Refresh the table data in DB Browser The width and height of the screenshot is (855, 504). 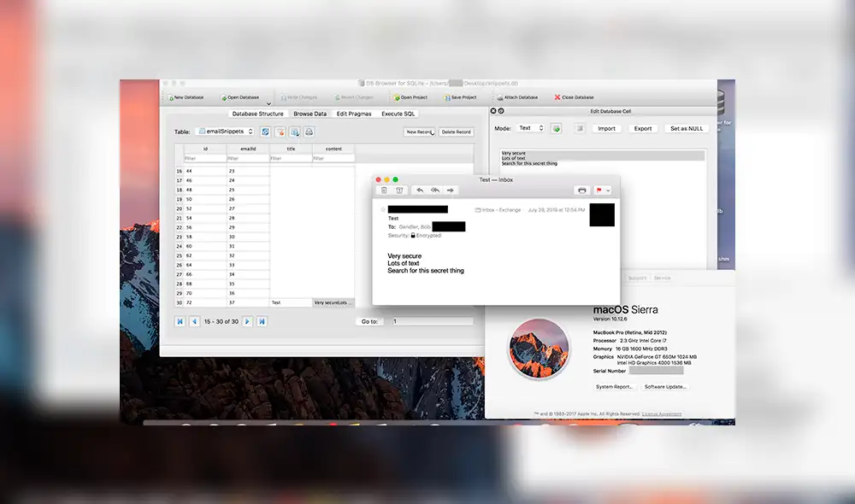(x=265, y=132)
